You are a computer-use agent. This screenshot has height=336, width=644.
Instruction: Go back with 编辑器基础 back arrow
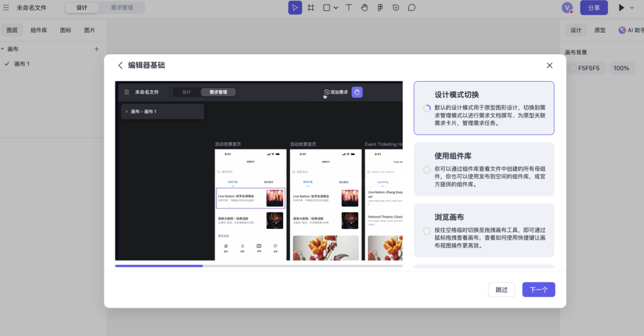[x=120, y=65]
